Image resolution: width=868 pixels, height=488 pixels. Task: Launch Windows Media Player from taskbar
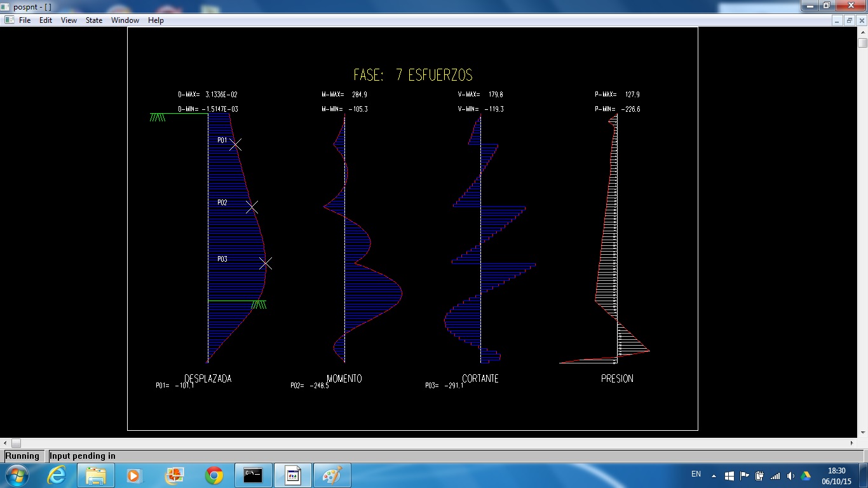133,475
